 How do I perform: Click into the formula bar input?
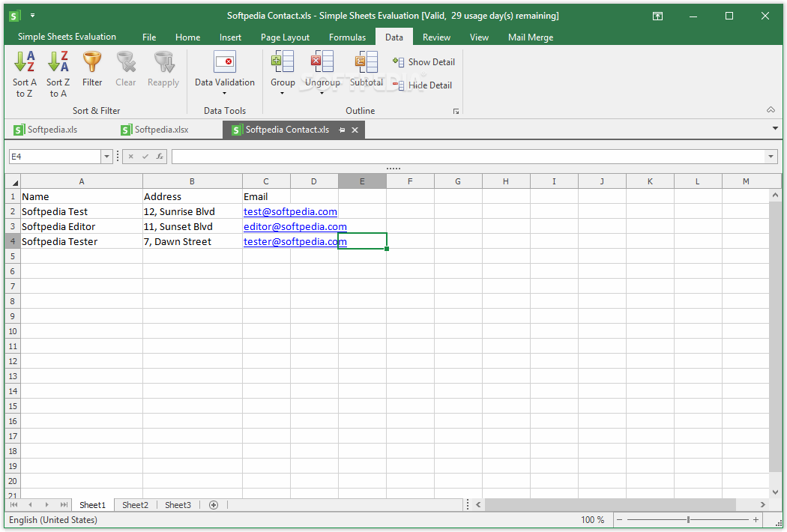pyautogui.click(x=468, y=157)
